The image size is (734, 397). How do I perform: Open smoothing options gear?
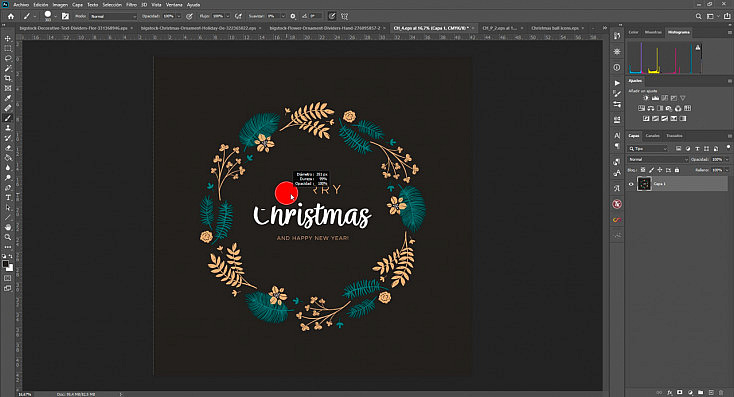click(293, 16)
